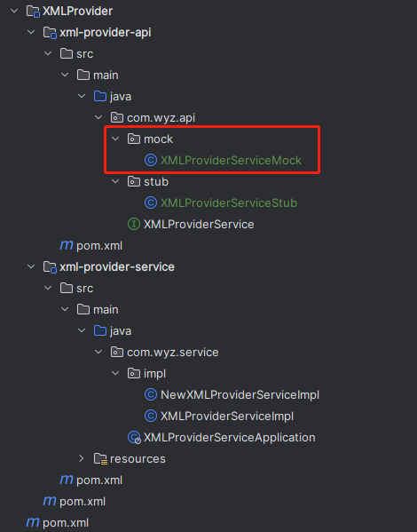The width and height of the screenshot is (417, 532).
Task: Select the bottom-most root pom.xml file
Action: coord(66,523)
